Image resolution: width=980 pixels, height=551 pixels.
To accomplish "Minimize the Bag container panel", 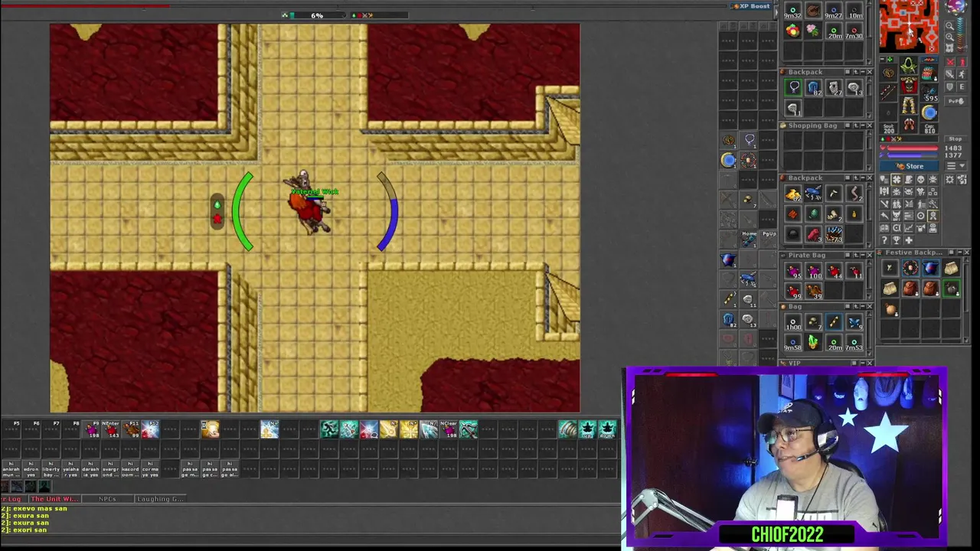I will [x=861, y=306].
